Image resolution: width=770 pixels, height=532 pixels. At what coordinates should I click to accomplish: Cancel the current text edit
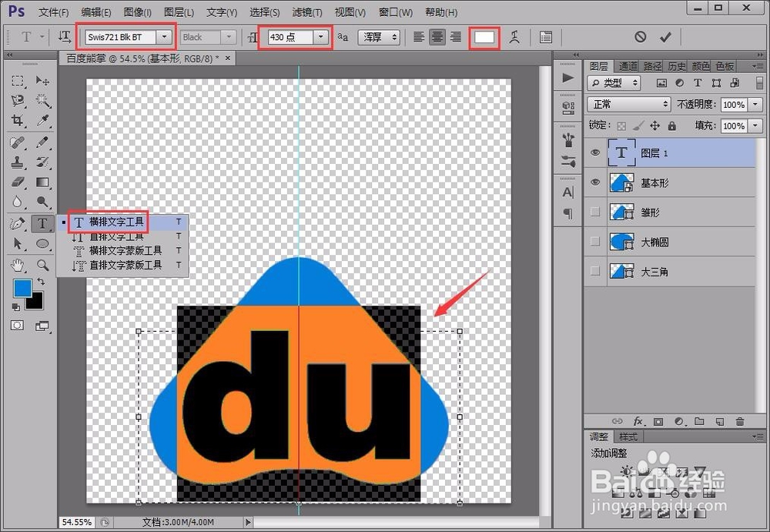pos(640,37)
